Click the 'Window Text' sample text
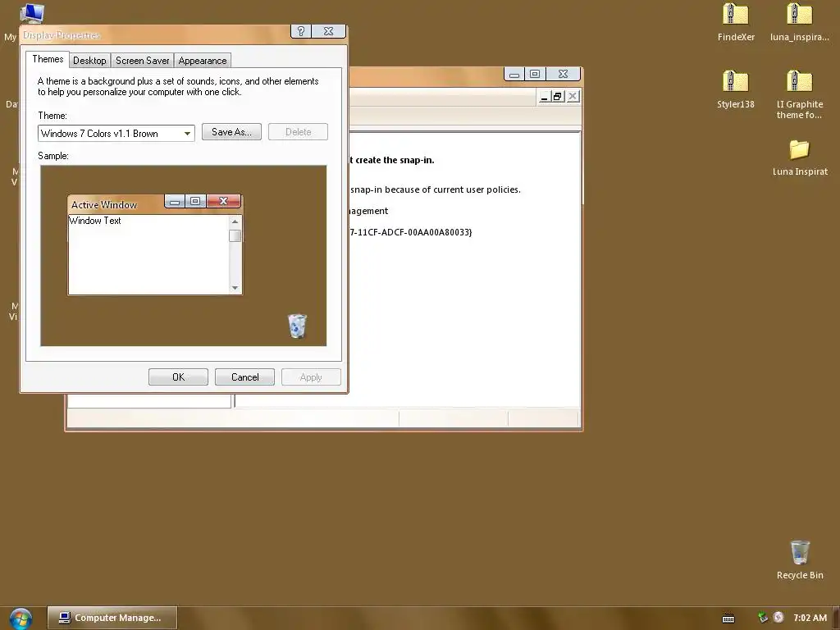840x630 pixels. [x=95, y=221]
